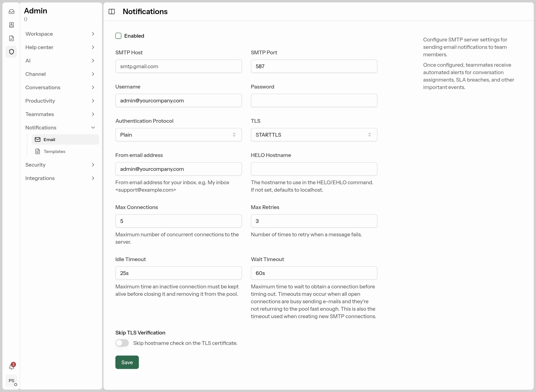Open the TLS STARTTLS dropdown
Screen dimensions: 536x392
click(314, 135)
